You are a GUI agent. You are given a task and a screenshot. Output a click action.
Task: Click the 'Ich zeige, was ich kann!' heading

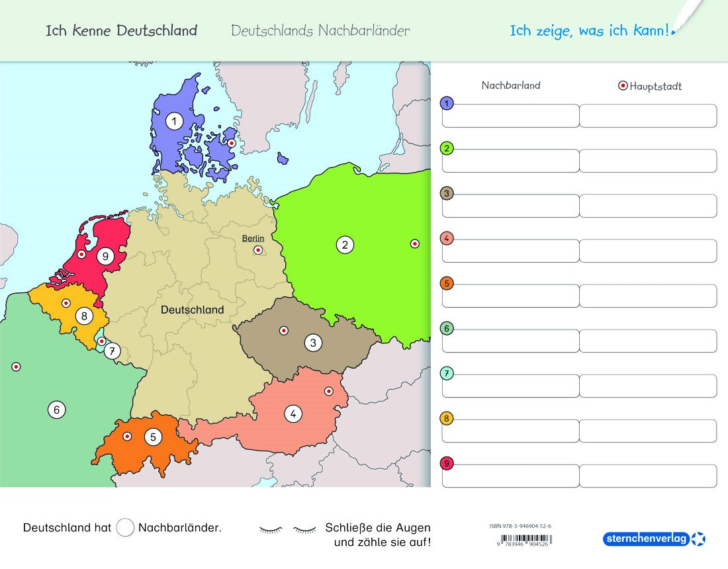click(x=590, y=30)
